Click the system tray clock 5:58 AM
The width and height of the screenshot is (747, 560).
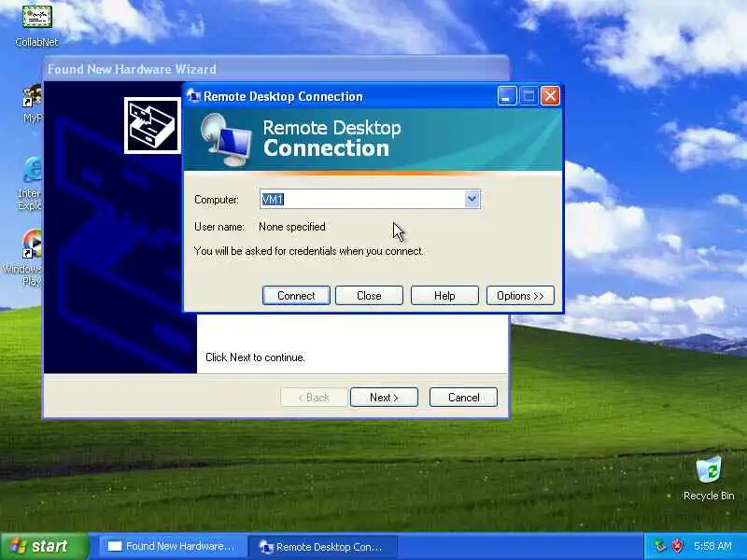(712, 546)
